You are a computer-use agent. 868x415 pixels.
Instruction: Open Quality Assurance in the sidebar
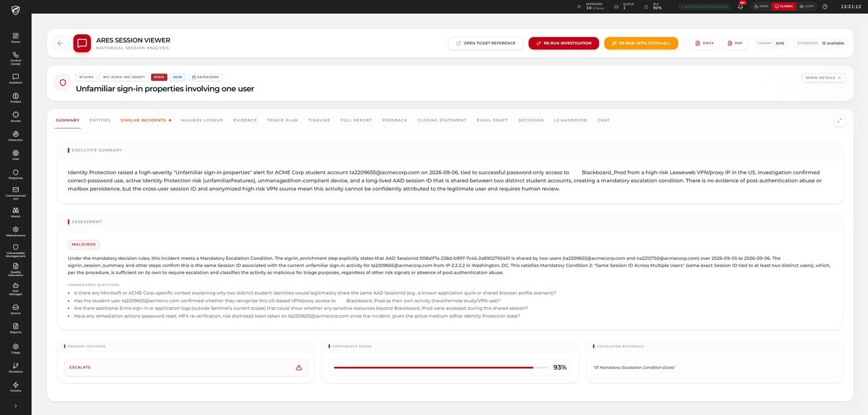16,270
